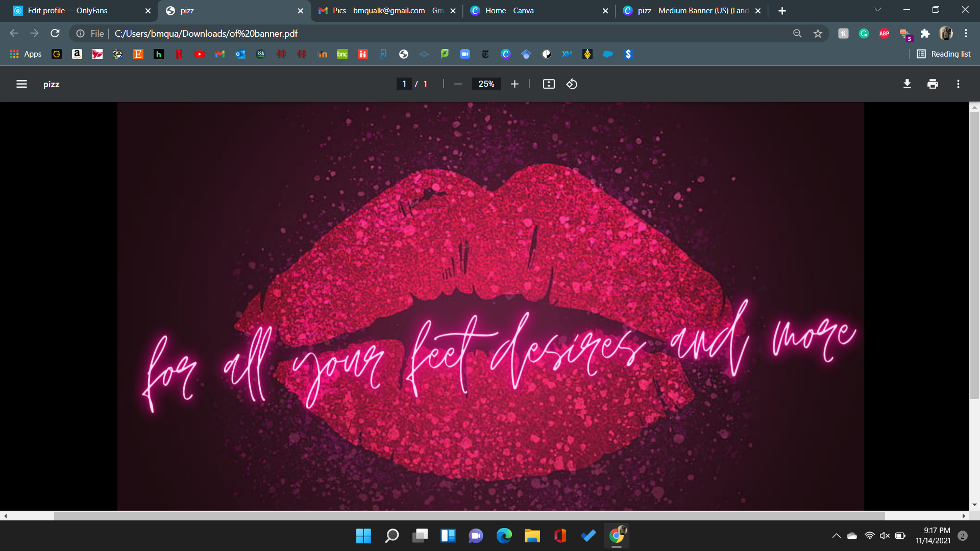Open the tab search dropdown
The width and height of the screenshot is (980, 551).
877,9
